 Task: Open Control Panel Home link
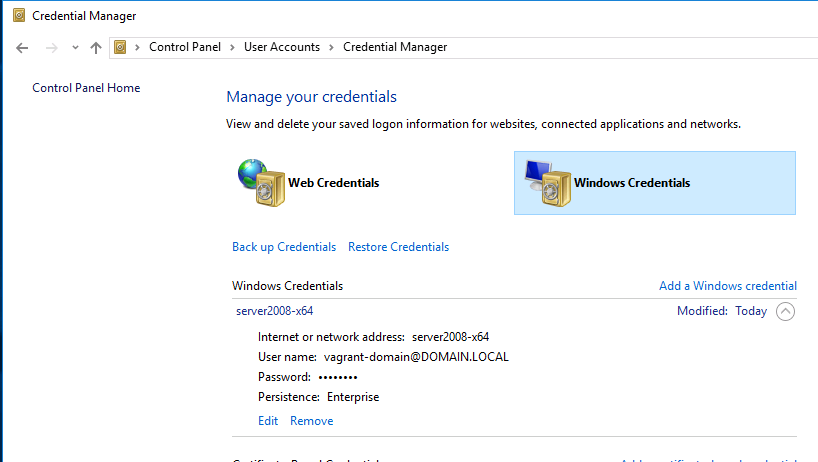click(86, 88)
